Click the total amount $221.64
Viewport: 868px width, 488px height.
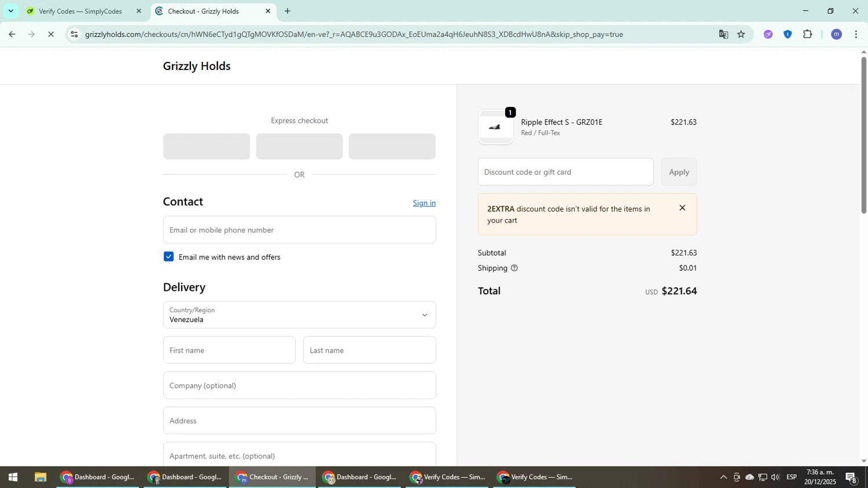[x=679, y=291]
